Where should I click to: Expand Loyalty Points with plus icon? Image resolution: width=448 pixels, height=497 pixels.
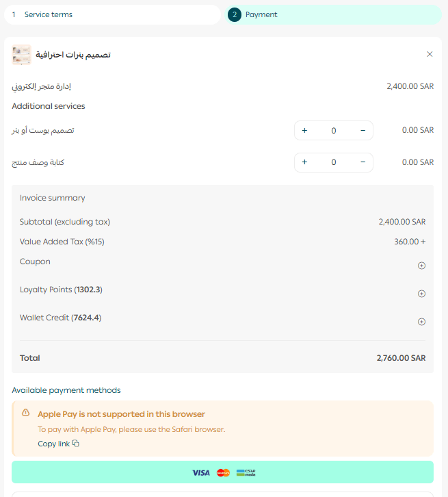pos(421,294)
